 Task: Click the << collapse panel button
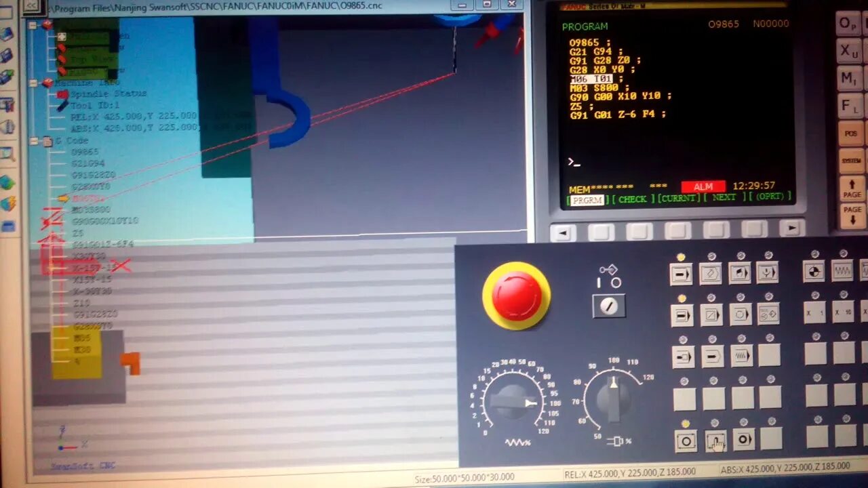[31, 6]
